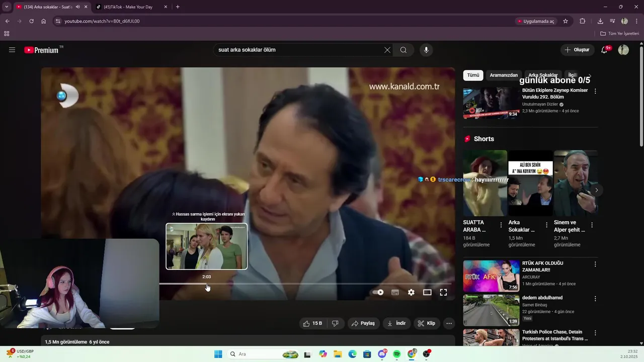Open more actions menu beside Klip
The height and width of the screenshot is (362, 644).
coord(449,323)
